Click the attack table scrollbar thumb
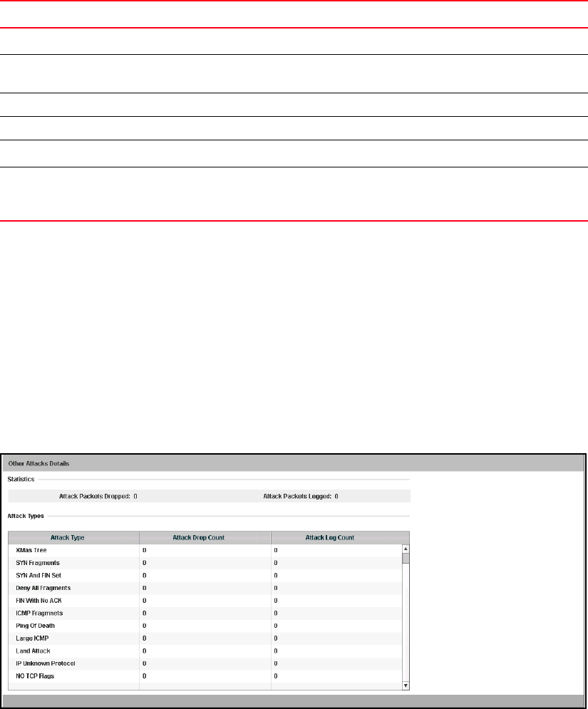The width and height of the screenshot is (588, 709). [x=406, y=559]
